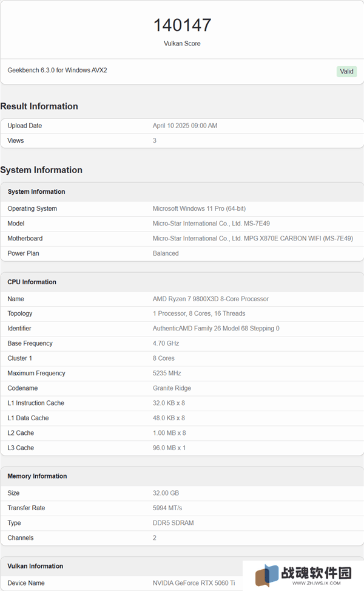Image resolution: width=364 pixels, height=591 pixels.
Task: Click the Identifier row label
Action: point(19,328)
